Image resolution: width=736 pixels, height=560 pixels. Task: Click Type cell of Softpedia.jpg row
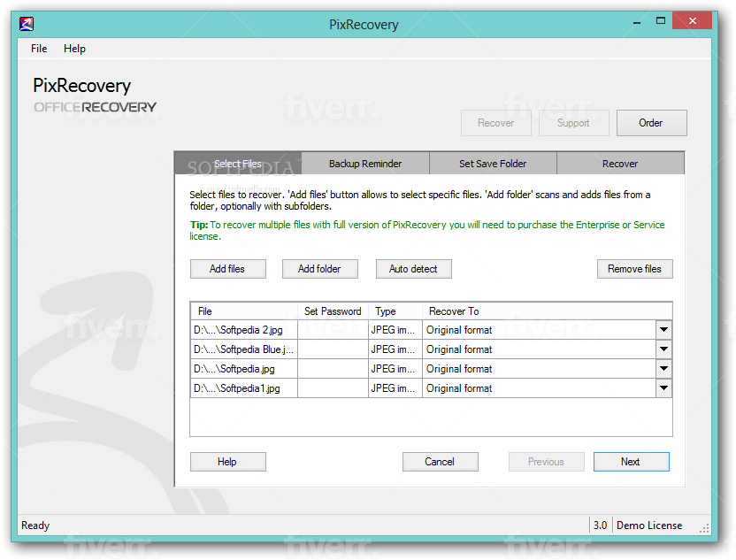[x=395, y=369]
